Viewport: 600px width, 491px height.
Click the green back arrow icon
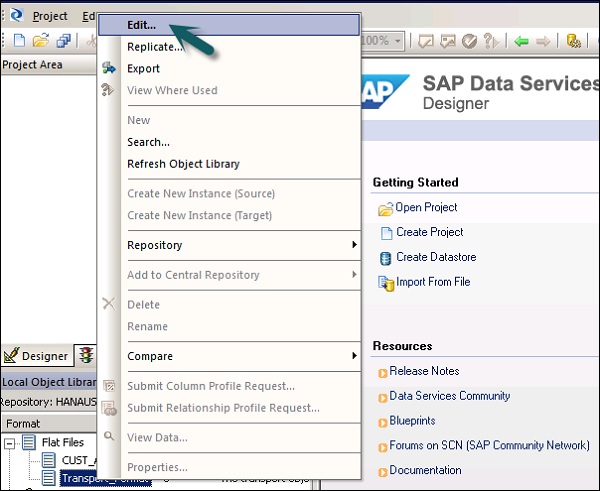521,41
